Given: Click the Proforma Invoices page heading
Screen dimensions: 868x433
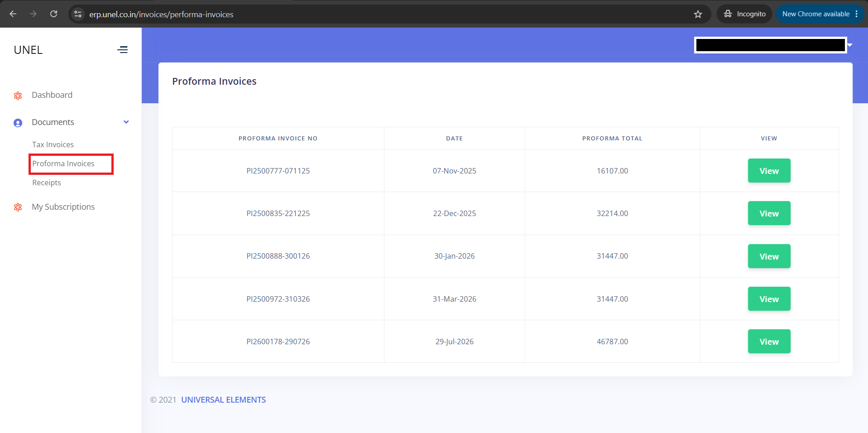Looking at the screenshot, I should [214, 82].
